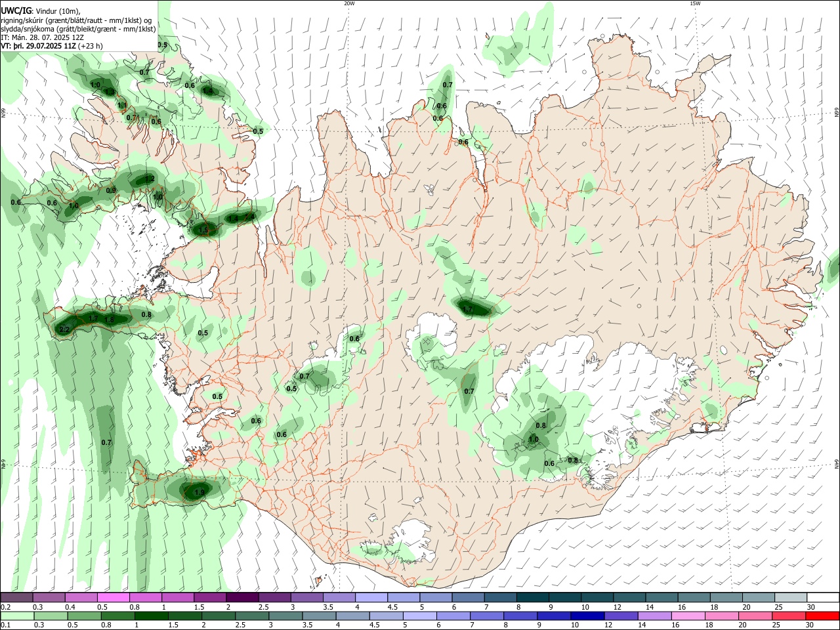Select the violet swatch labeled 12 in the lower scale
Image resolution: width=840 pixels, height=630 pixels.
pyautogui.click(x=621, y=616)
